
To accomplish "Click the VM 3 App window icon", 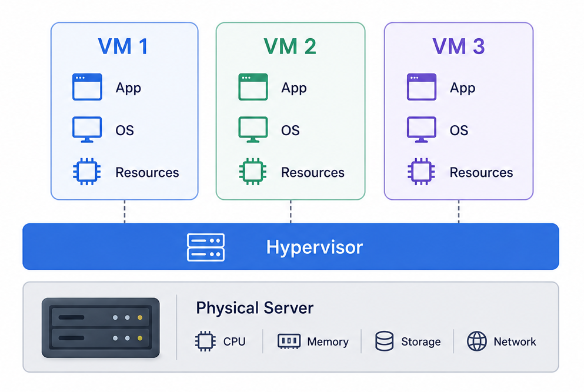I will [x=422, y=87].
